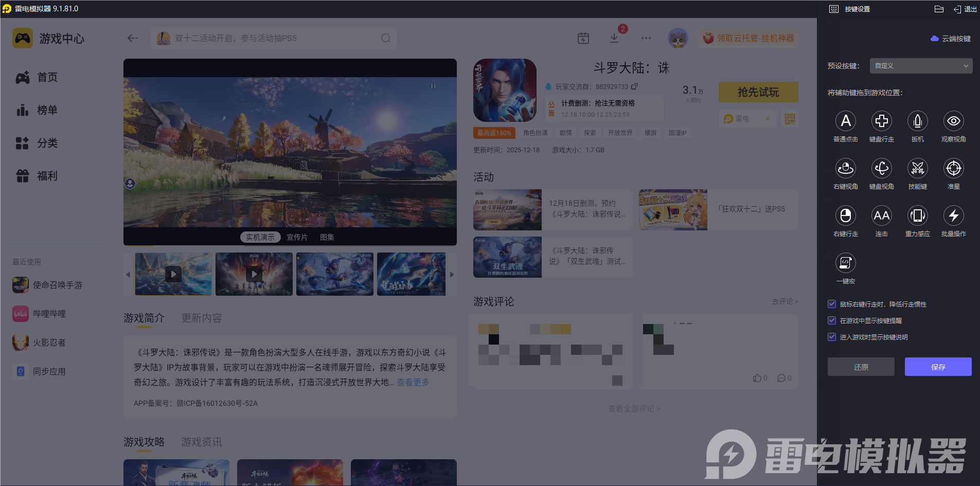Click 领取云托管-挂机神器 button

[749, 38]
